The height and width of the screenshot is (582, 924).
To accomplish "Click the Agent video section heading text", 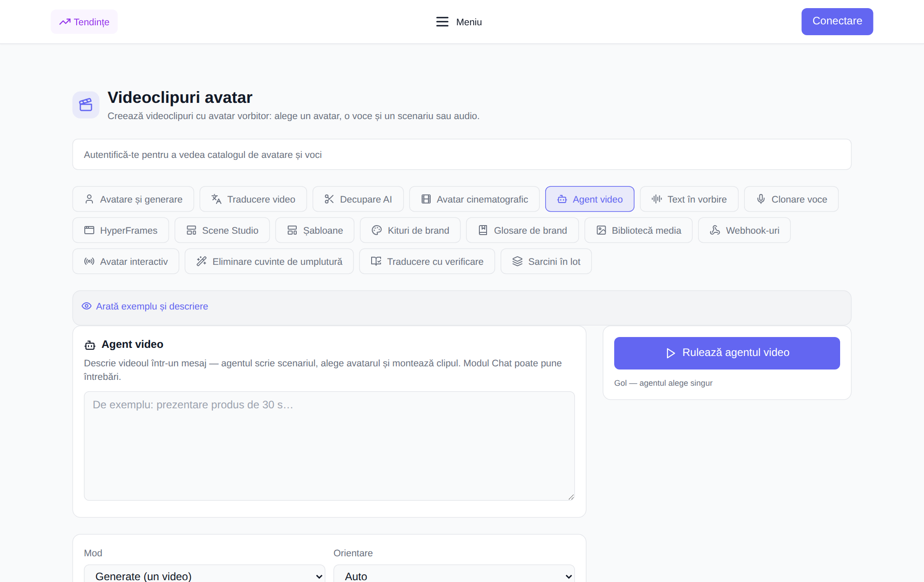I will click(x=132, y=344).
